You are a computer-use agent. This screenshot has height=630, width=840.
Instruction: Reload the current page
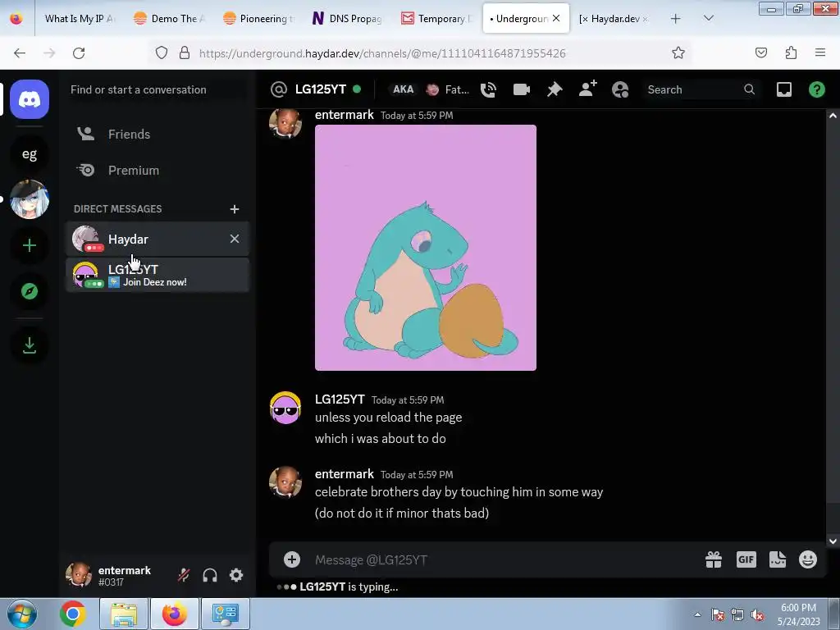[79, 52]
